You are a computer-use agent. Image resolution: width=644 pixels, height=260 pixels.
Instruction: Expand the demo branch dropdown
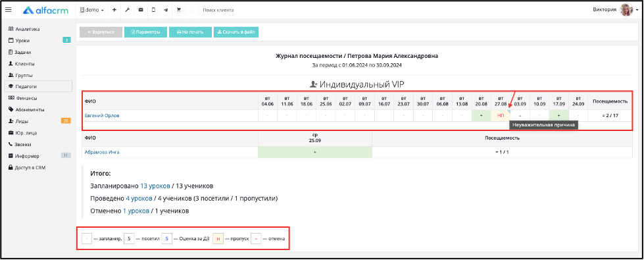(91, 10)
